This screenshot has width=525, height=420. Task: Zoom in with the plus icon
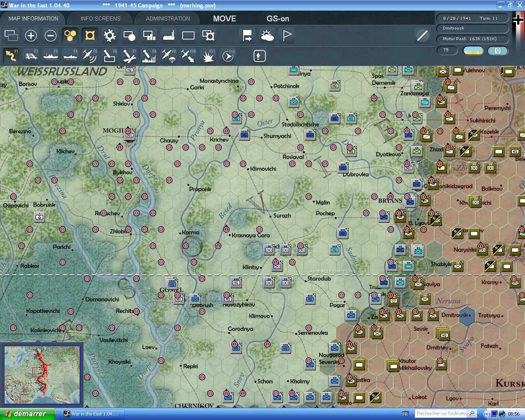tap(31, 36)
